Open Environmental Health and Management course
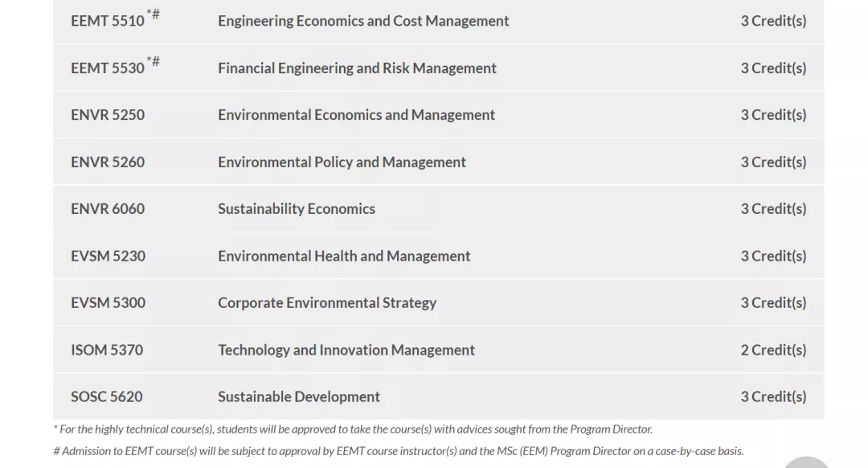This screenshot has height=468, width=868. [x=344, y=257]
